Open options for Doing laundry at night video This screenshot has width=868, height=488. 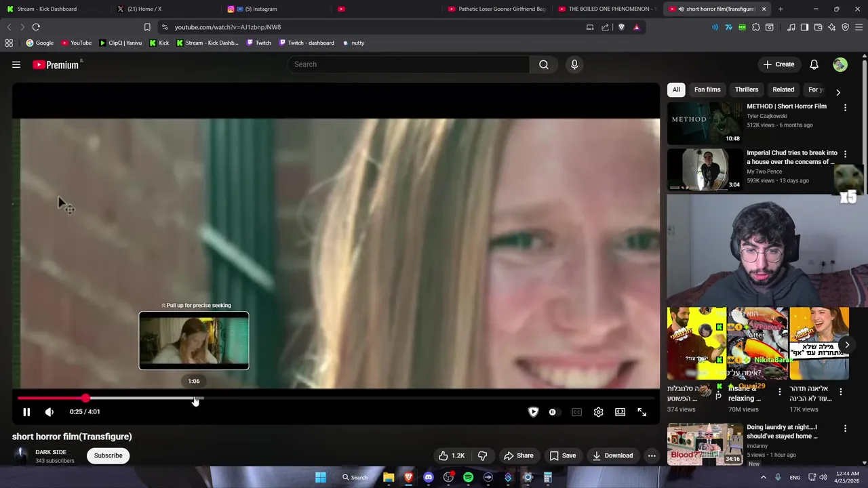845,428
